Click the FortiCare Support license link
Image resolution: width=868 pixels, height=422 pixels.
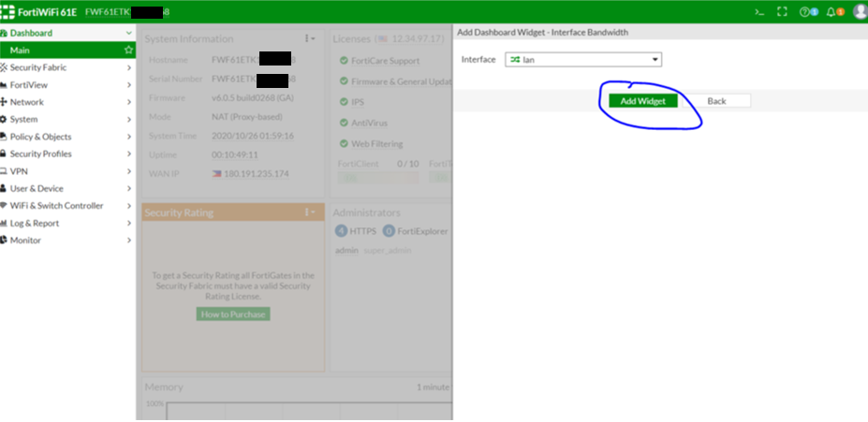[x=385, y=61]
